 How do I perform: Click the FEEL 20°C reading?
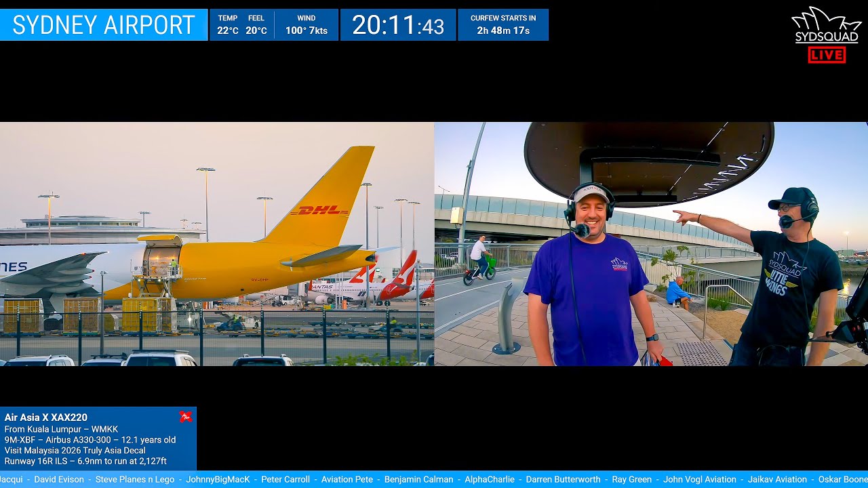click(x=256, y=25)
